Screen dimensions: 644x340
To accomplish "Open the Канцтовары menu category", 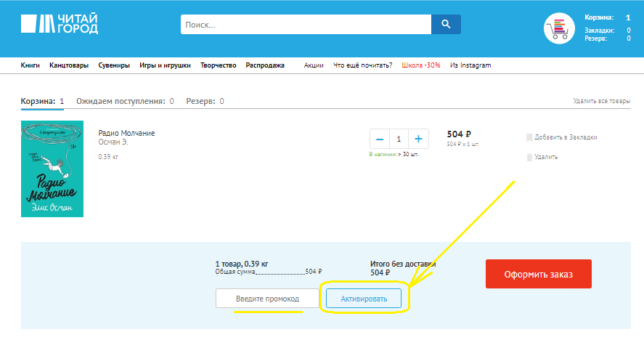I will click(69, 65).
